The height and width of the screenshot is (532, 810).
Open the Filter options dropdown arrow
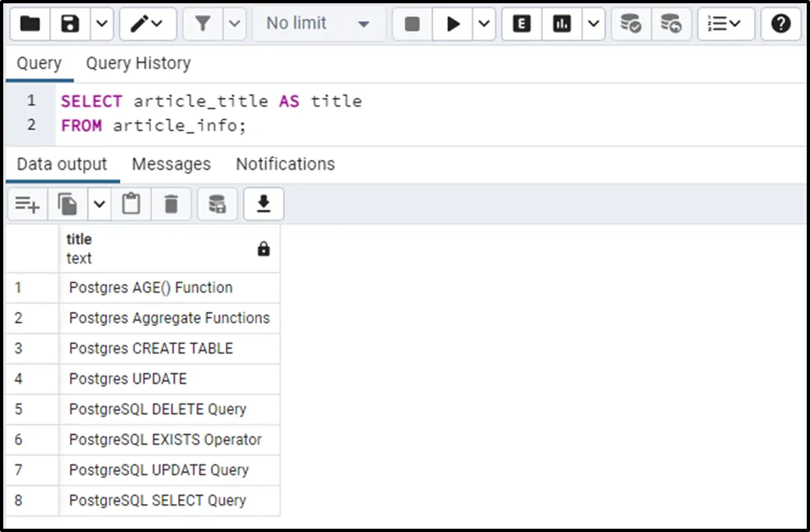click(235, 24)
